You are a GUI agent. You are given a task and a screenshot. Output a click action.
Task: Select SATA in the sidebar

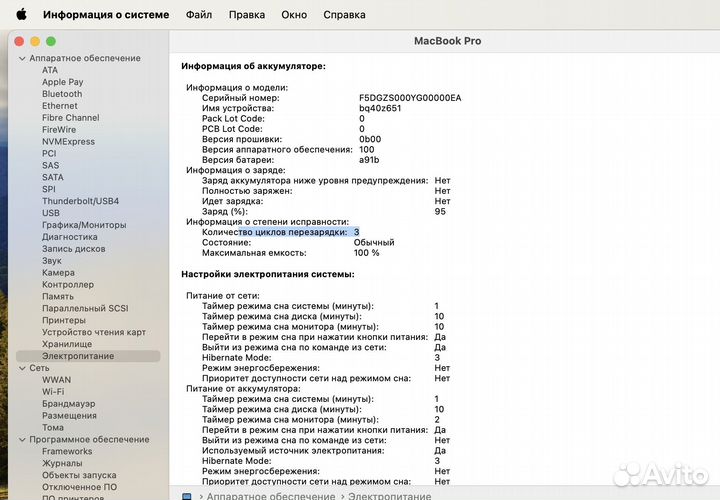click(x=53, y=178)
